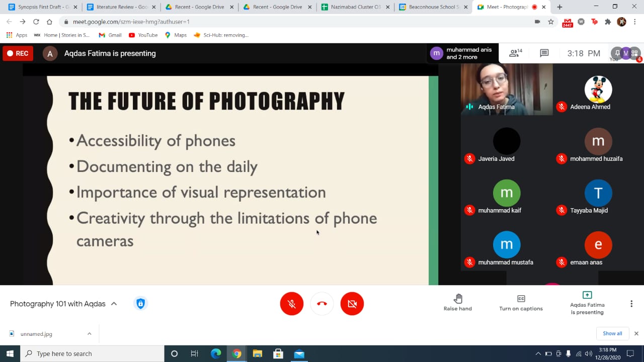Open the meeting safety shield icon
Screen dimensions: 644x362
click(140, 304)
